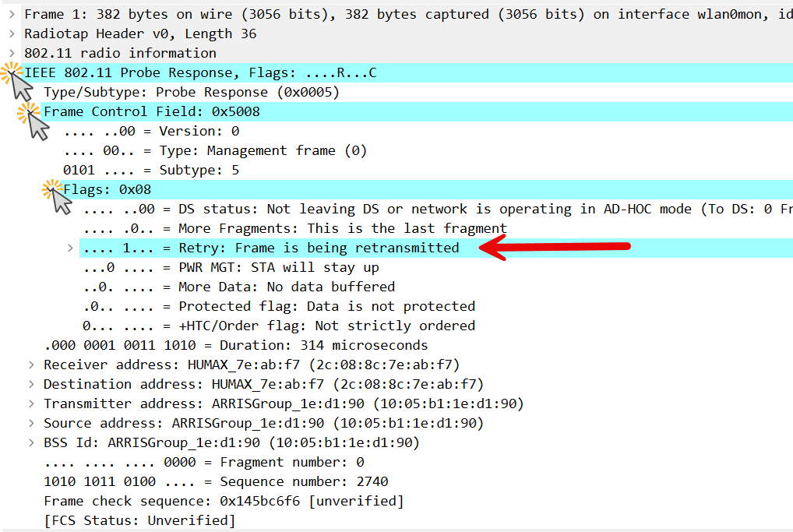Collapse the IEEE 802.11 Probe Response section
Viewport: 793px width, 532px height.
pos(12,72)
